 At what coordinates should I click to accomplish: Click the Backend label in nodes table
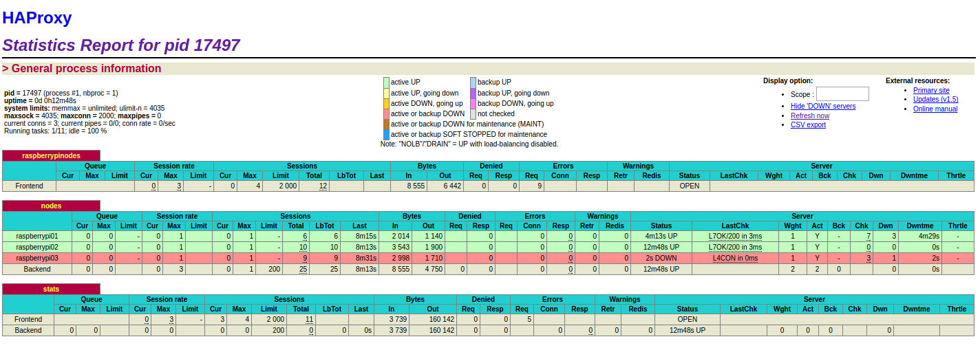pos(37,269)
